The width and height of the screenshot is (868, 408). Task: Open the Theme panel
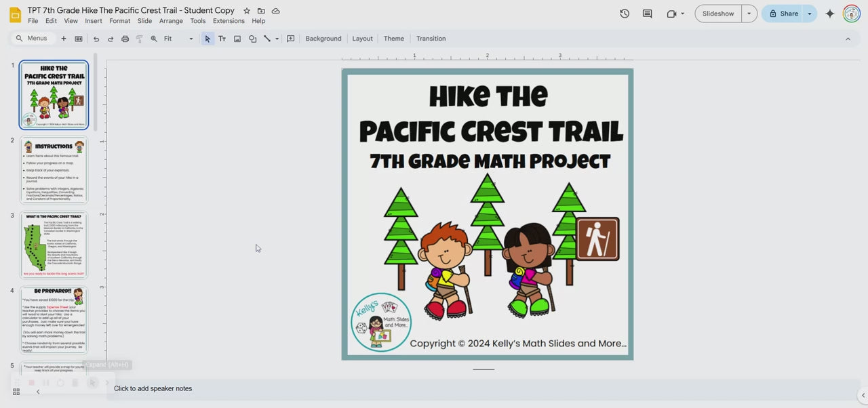click(x=394, y=39)
